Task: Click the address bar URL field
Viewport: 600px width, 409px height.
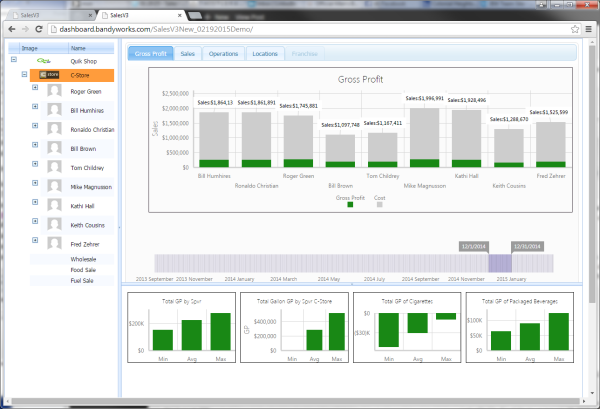Action: coord(309,29)
